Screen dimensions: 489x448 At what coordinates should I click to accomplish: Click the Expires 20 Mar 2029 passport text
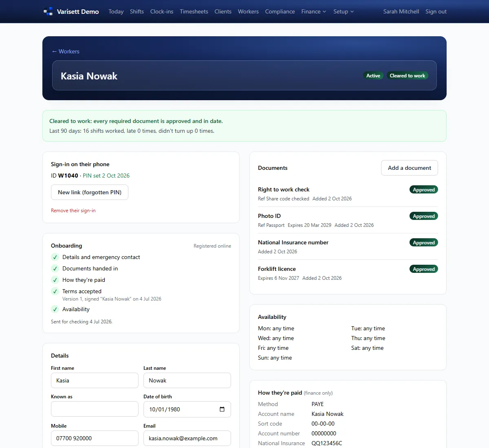click(309, 225)
